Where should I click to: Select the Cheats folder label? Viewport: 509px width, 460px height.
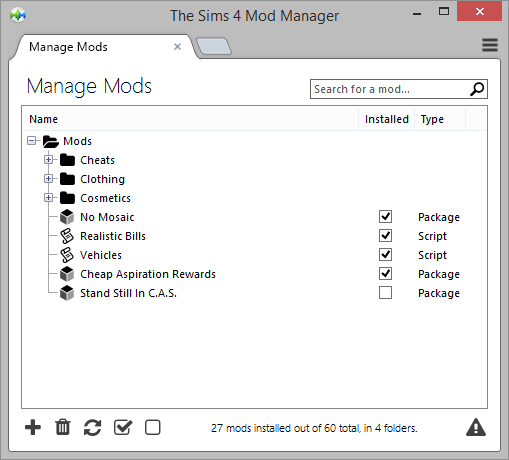click(97, 160)
